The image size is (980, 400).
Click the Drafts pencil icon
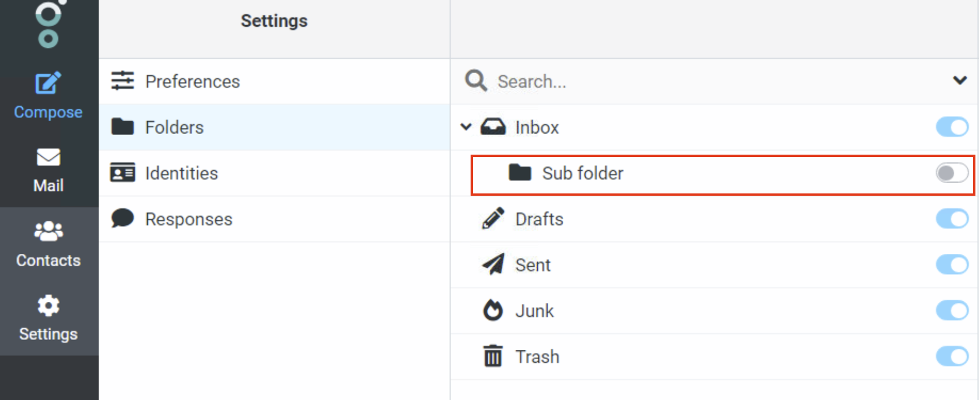click(x=493, y=219)
